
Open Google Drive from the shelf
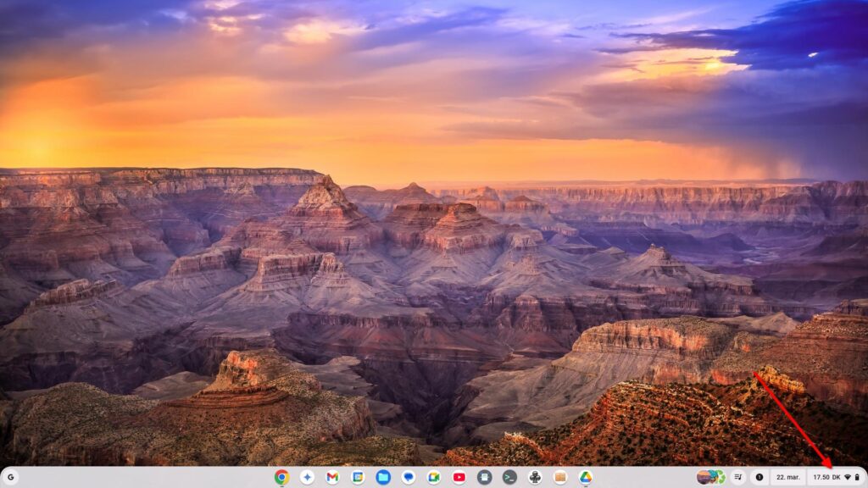586,477
